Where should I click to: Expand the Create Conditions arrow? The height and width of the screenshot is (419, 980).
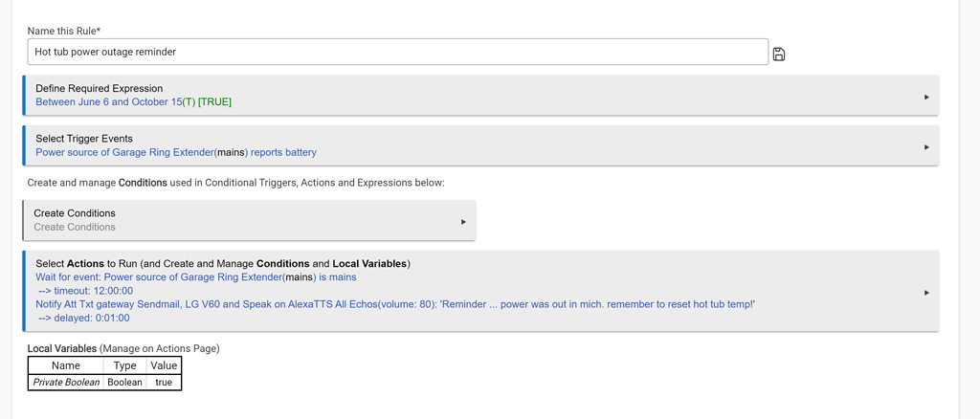click(x=463, y=222)
